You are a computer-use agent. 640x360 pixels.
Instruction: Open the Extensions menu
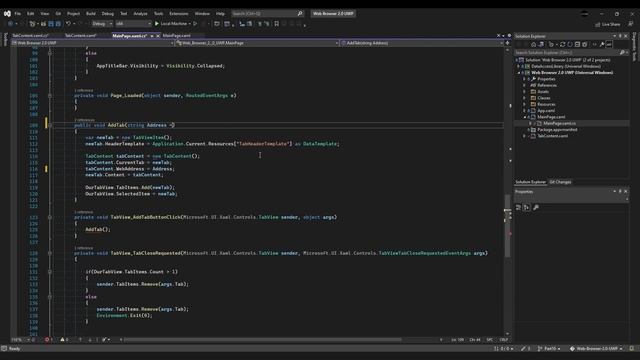click(x=179, y=13)
